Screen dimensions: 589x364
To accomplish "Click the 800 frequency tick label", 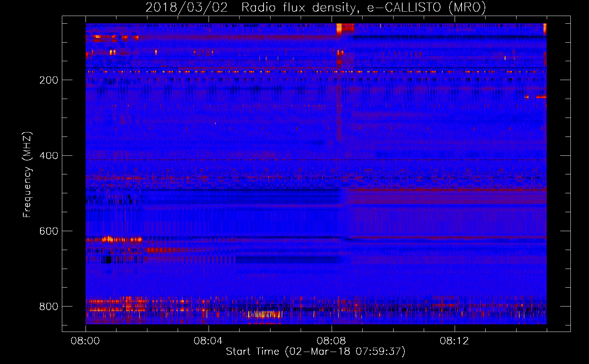I will [x=49, y=306].
